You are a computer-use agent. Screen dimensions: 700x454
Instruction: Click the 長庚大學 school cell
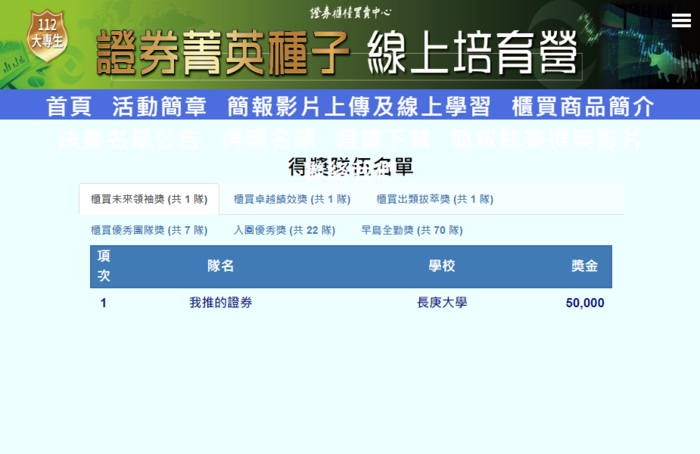[441, 302]
